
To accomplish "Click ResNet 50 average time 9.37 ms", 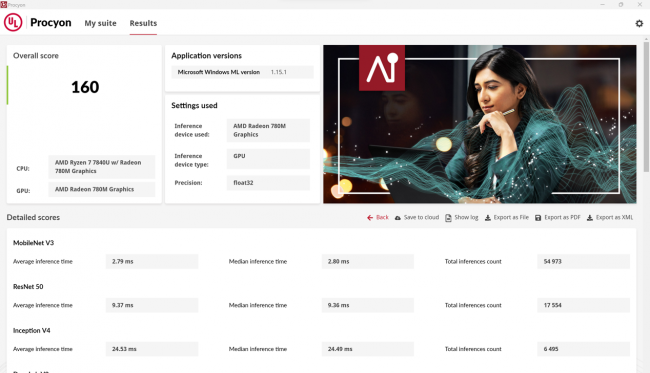I will pyautogui.click(x=152, y=305).
